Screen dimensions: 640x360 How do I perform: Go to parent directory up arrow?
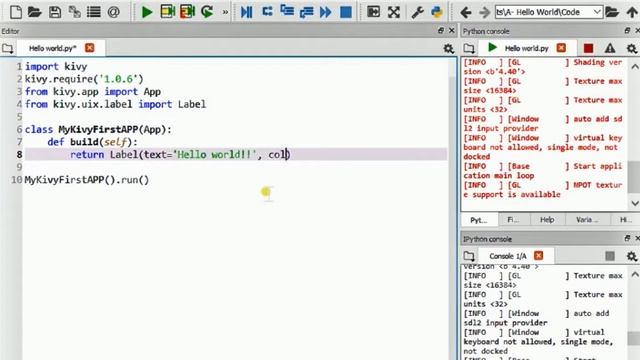632,12
